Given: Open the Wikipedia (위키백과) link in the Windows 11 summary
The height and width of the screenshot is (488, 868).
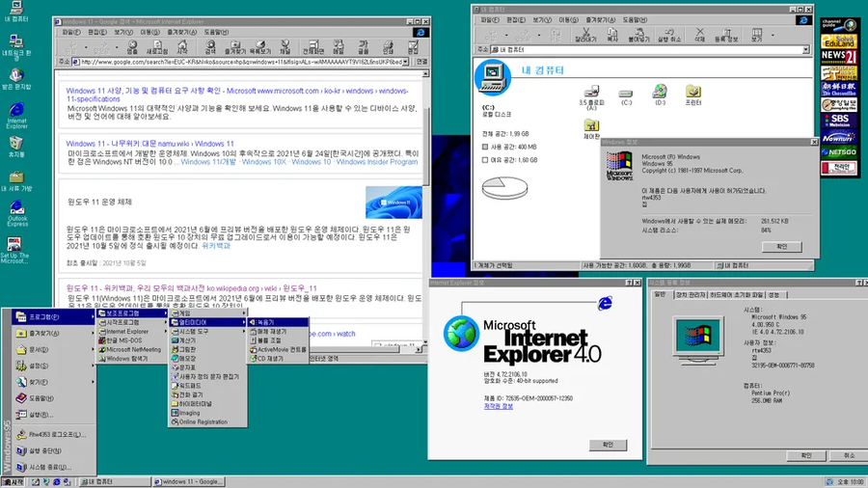Looking at the screenshot, I should [216, 246].
